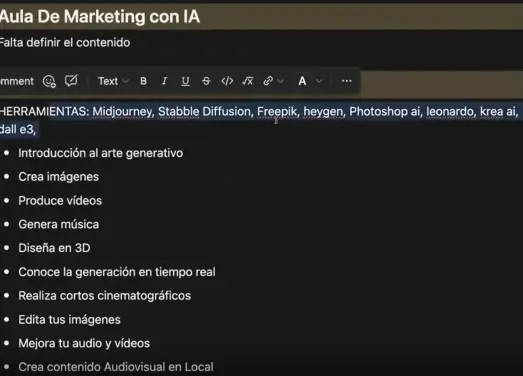Mark selection as inline code

pos(227,81)
